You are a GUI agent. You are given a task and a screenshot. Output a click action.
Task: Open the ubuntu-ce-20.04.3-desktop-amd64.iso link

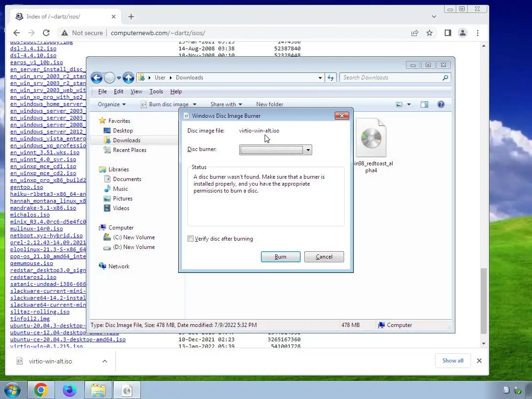pyautogui.click(x=68, y=339)
